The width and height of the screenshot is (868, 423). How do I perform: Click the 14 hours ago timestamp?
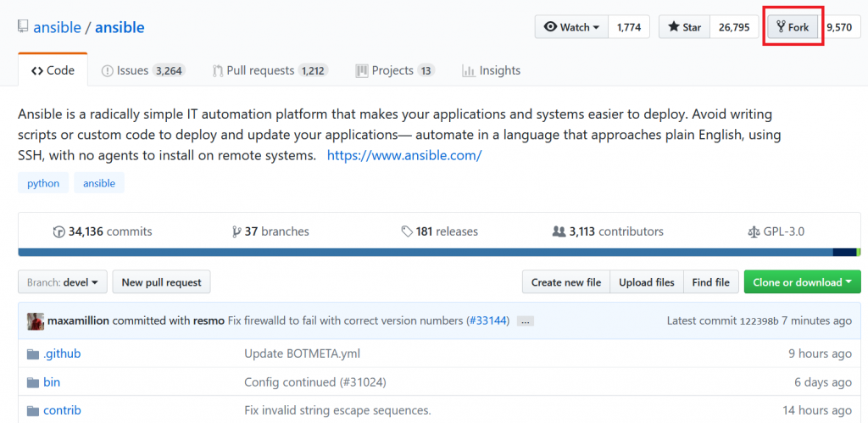(x=817, y=410)
